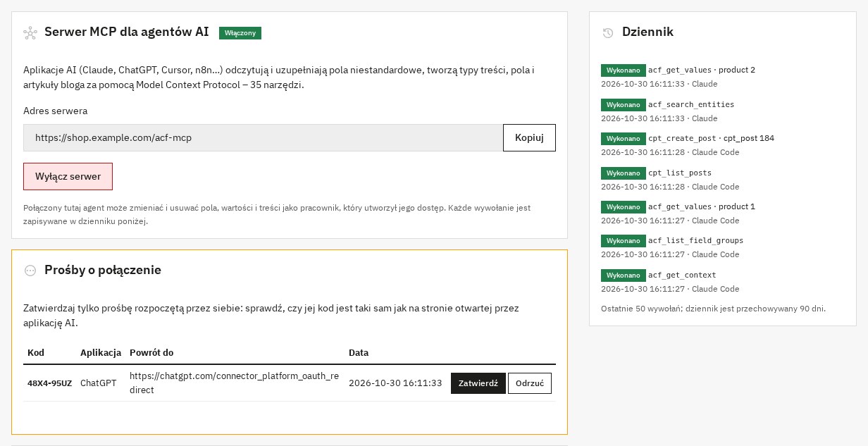Approve the ChatGPT request with Zatwierdź
The height and width of the screenshot is (446, 868).
478,383
